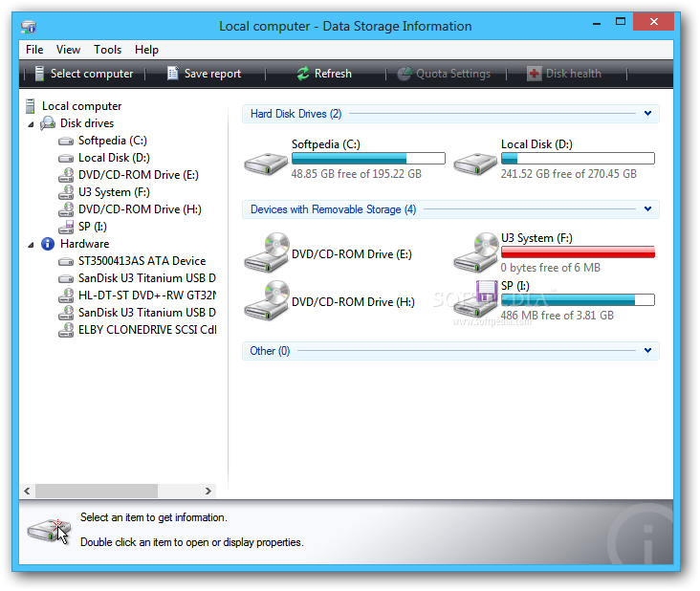This screenshot has width=700, height=591.
Task: Click the HL-DT-ST DVD+-RW device icon
Action: click(x=66, y=295)
